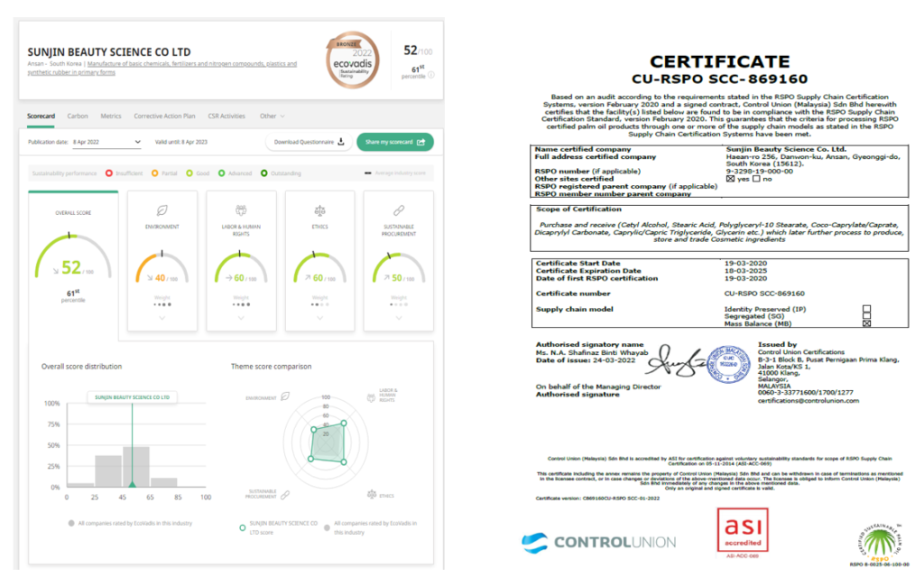Click the Download Questionnaire button
This screenshot has height=587, width=924.
tap(309, 142)
